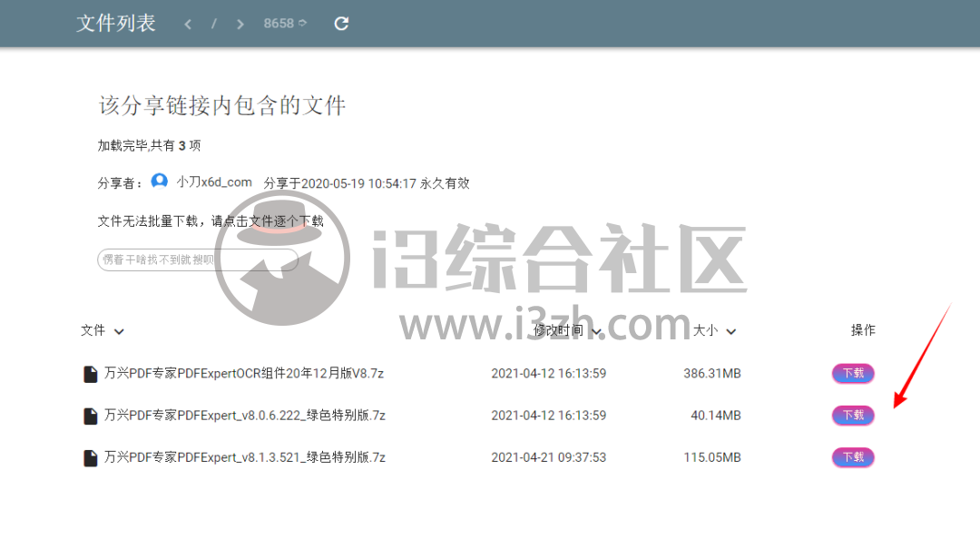This screenshot has width=980, height=539.
Task: Reload the file list with refresh icon
Action: (341, 24)
